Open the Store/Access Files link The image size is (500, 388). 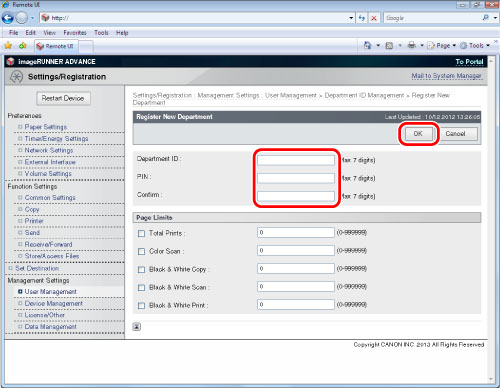tap(52, 256)
